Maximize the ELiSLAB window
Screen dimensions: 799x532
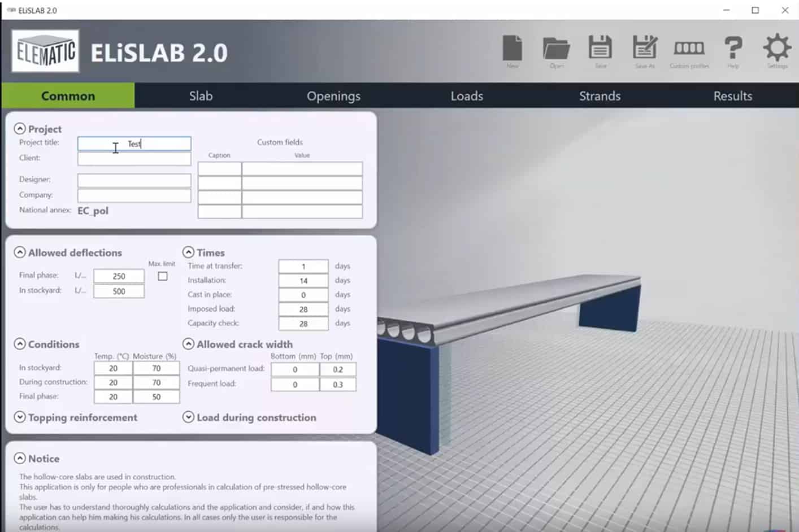click(755, 10)
